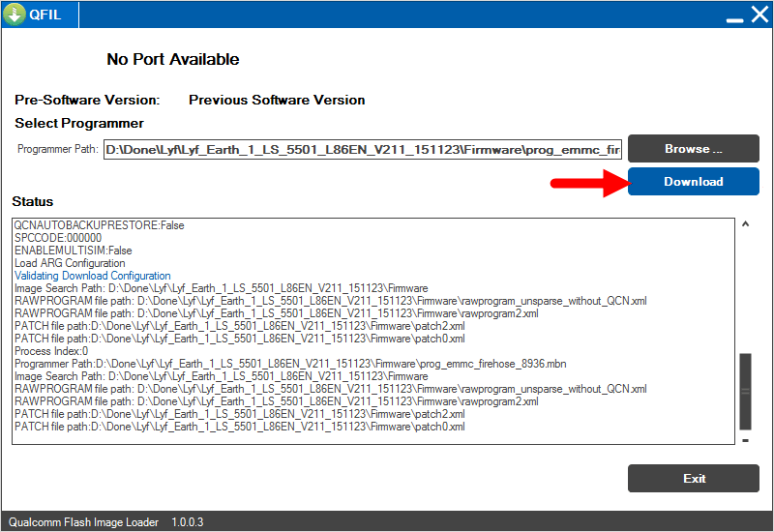Click the QCNAUTOBACKUPRESTORE:False log entry

99,225
